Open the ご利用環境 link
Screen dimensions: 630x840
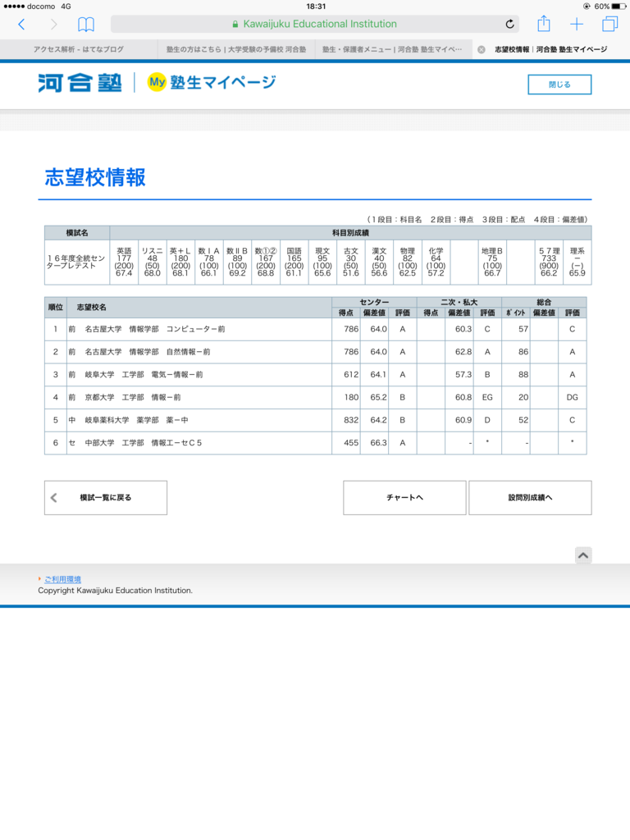tap(62, 579)
